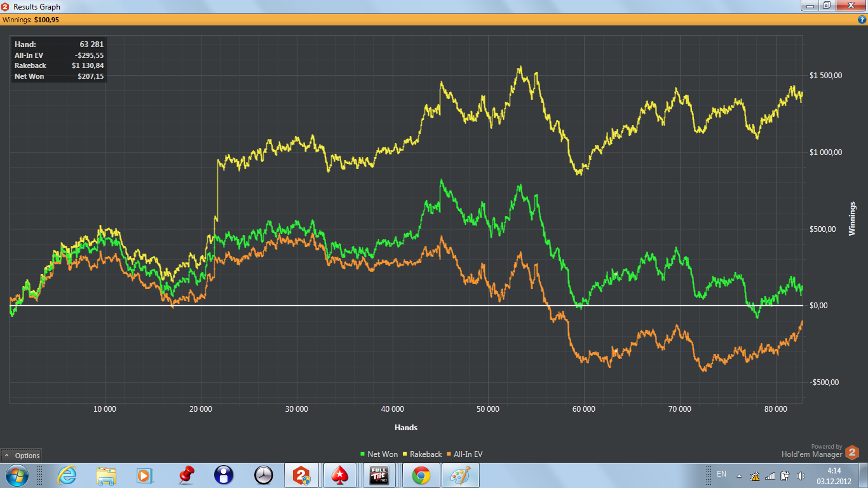This screenshot has width=868, height=488.
Task: Click the yellow Rakeback legend swatch
Action: point(405,454)
